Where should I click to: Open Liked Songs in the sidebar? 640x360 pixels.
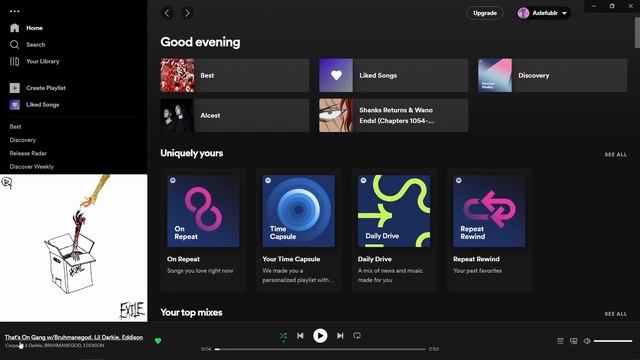tap(34, 104)
